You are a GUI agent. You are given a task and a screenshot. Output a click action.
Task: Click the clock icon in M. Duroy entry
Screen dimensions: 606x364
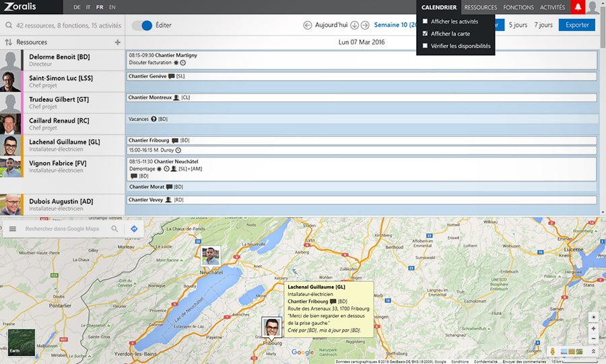[178, 150]
